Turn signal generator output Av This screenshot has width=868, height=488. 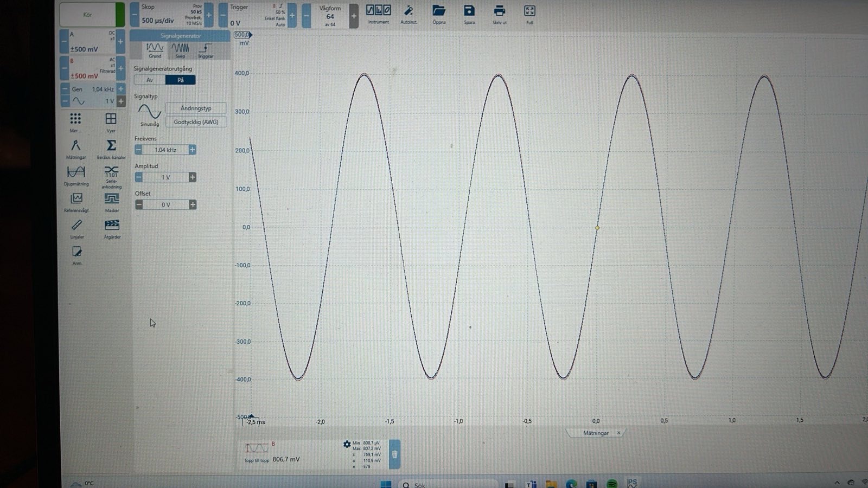pos(150,80)
